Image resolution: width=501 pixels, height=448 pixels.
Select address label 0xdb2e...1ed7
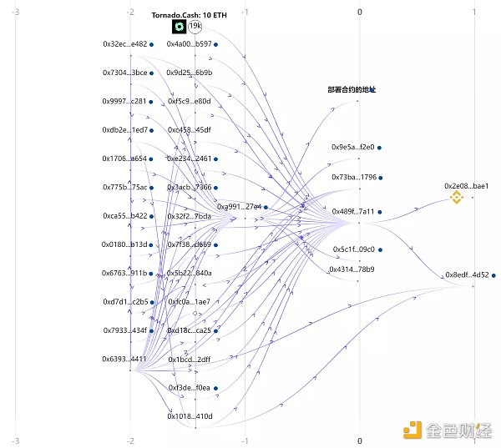(124, 130)
